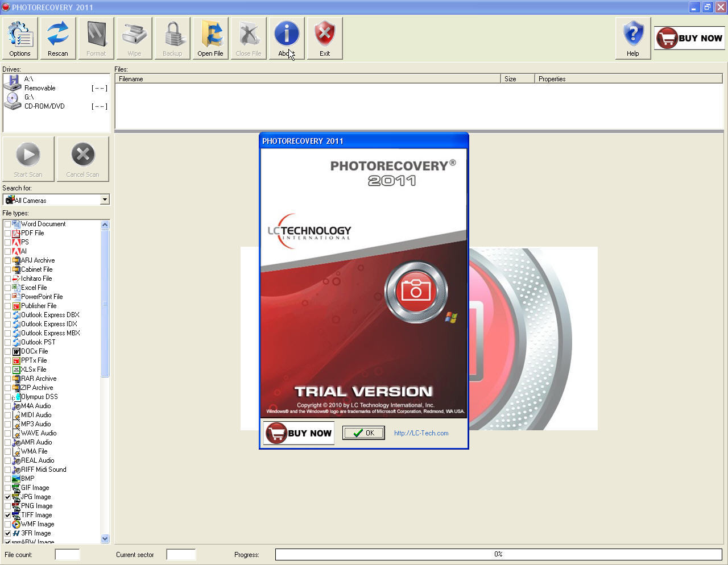Check the PNG Image file type
Screen dimensions: 728x565
pyautogui.click(x=7, y=506)
